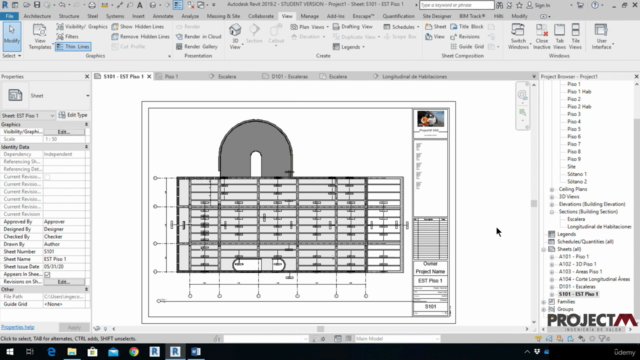640x360 pixels.
Task: Open Render in Cloud
Action: pos(198,36)
